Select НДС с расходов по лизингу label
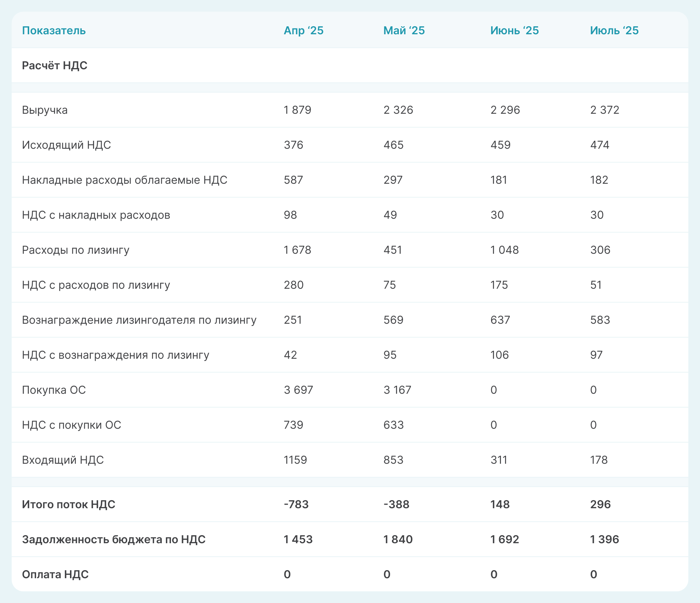The height and width of the screenshot is (603, 700). (96, 285)
